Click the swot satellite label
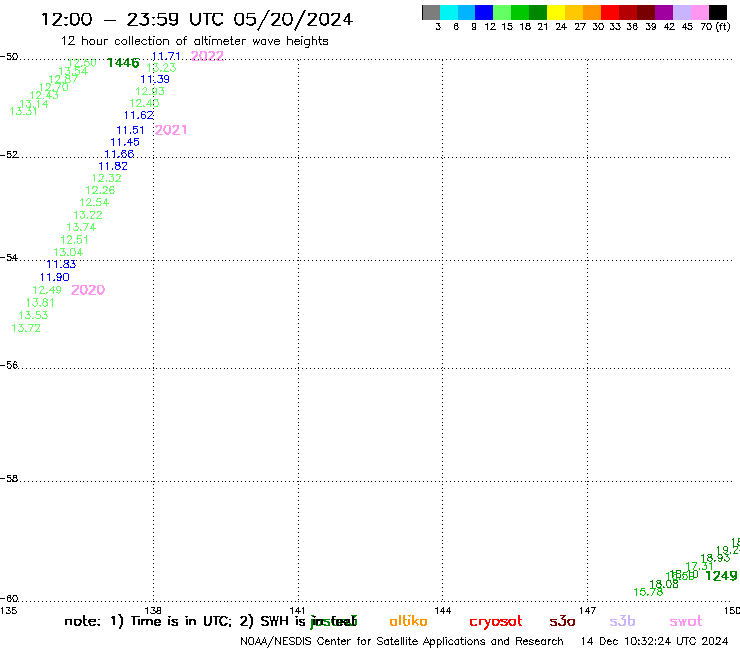This screenshot has height=650, width=740. [686, 621]
